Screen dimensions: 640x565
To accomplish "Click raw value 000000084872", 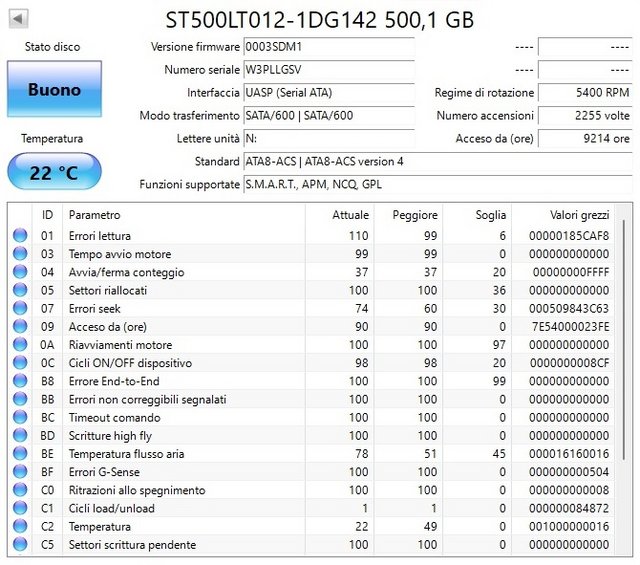I will 569,508.
